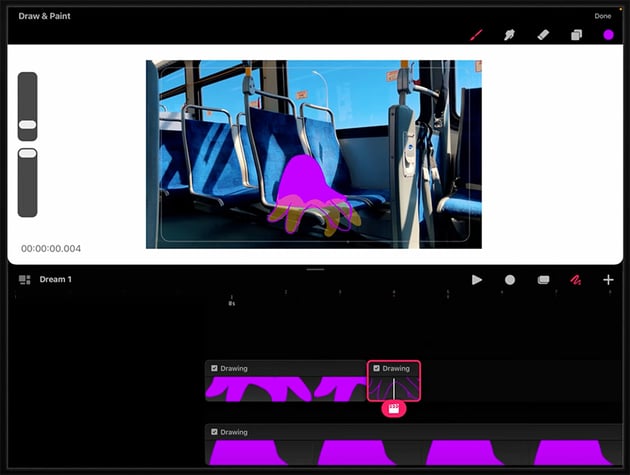Click the pink clapperboard playhead button
Image resolution: width=630 pixels, height=475 pixels.
(x=394, y=409)
